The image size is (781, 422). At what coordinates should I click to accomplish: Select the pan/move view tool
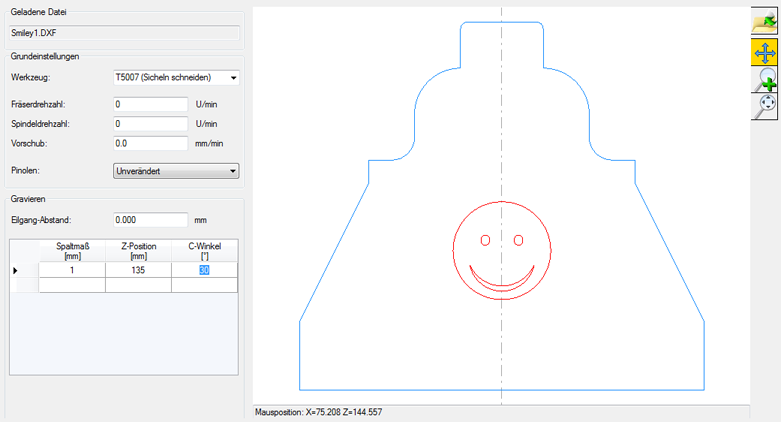765,52
